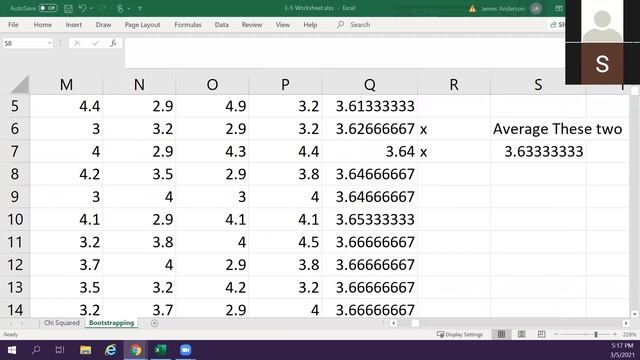Click the Save icon in title bar
640x360 pixels.
click(68, 8)
